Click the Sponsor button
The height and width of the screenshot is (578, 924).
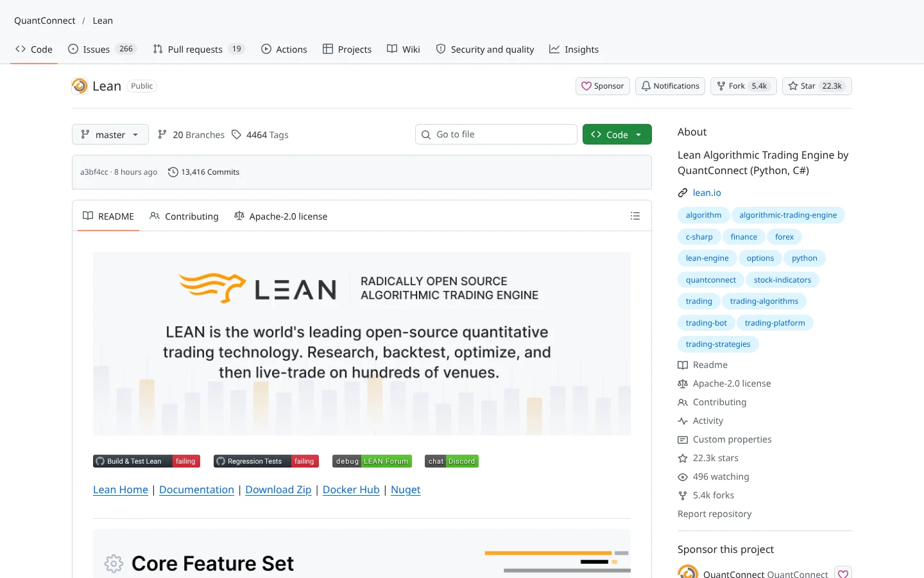coord(603,86)
